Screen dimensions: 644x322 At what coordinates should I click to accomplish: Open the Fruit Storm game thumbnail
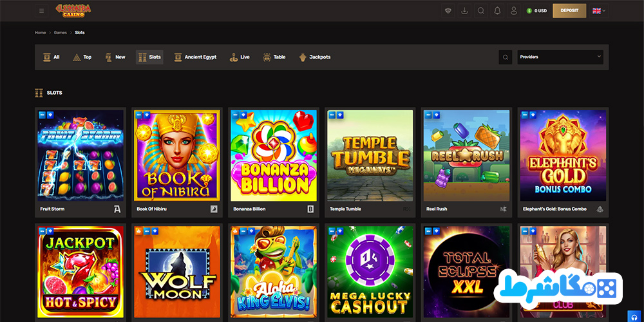[80, 155]
